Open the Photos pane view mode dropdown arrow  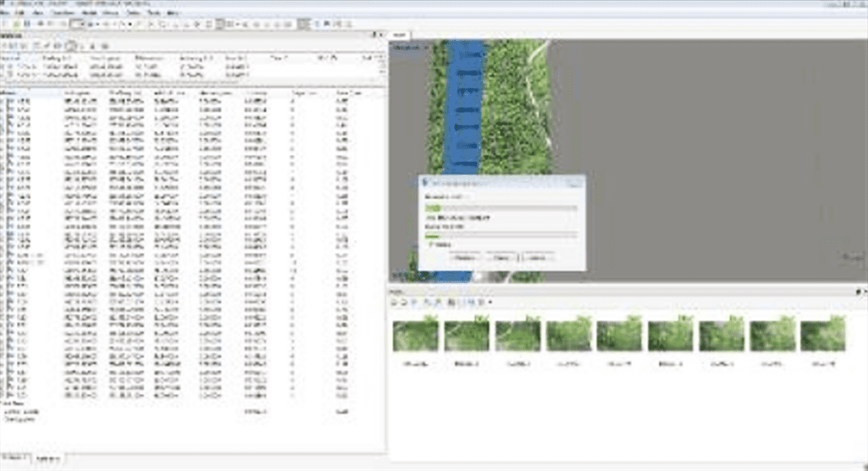click(x=490, y=301)
